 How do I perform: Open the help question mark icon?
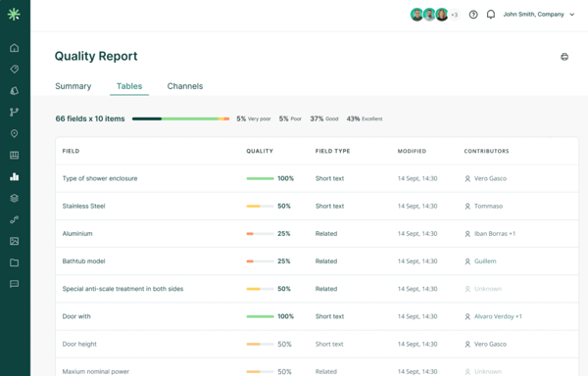(473, 15)
